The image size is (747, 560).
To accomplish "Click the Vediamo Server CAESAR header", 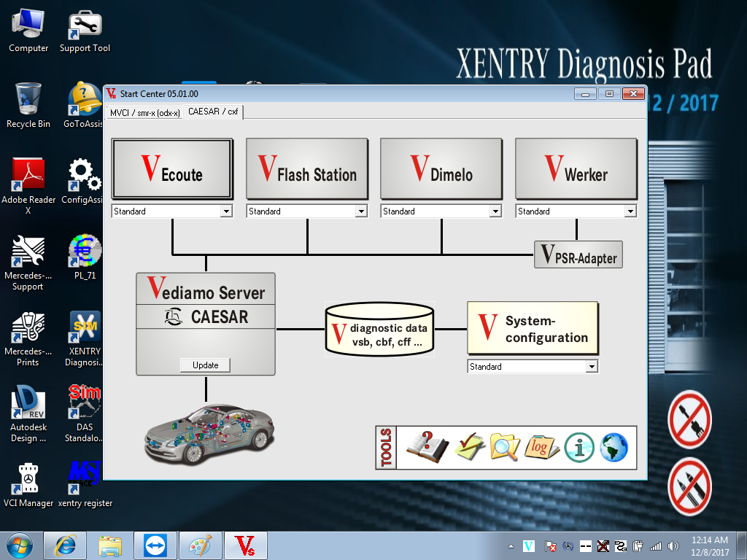I will pos(206,301).
